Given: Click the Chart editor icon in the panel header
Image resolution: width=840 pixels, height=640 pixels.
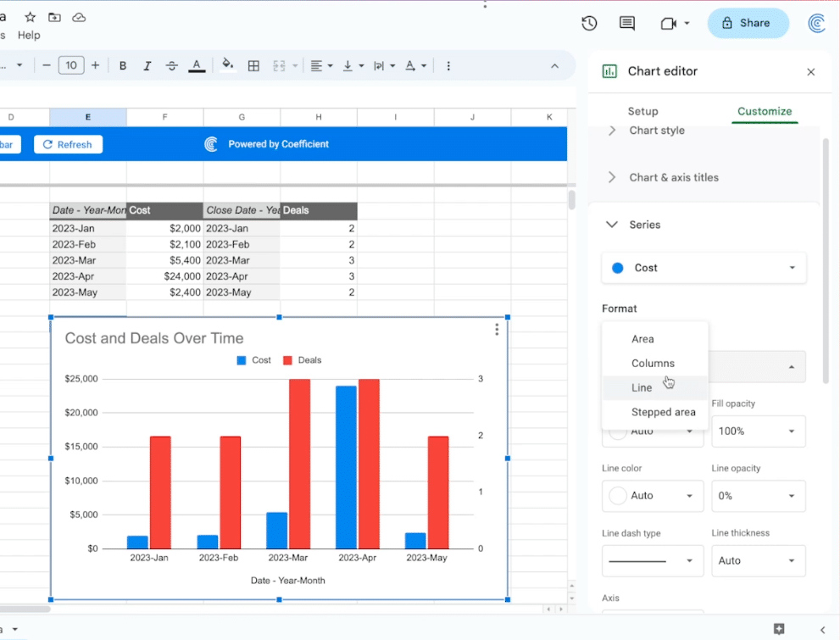Looking at the screenshot, I should pos(609,71).
